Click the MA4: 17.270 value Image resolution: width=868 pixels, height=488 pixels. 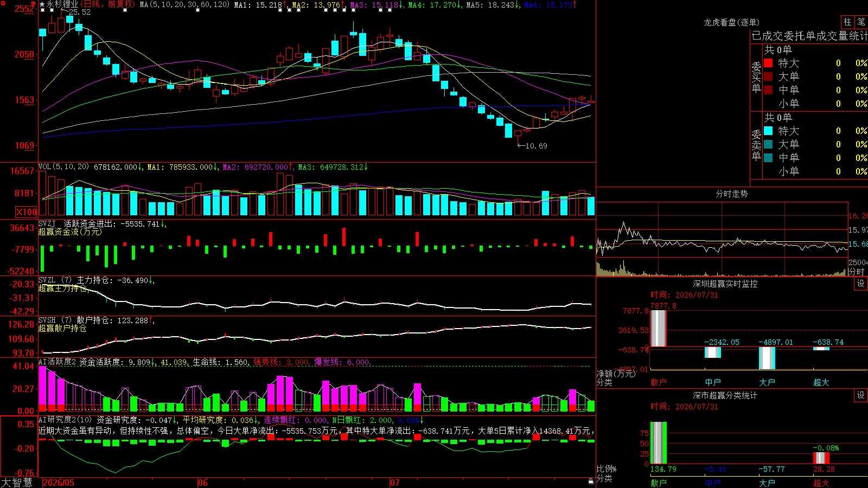pos(432,4)
